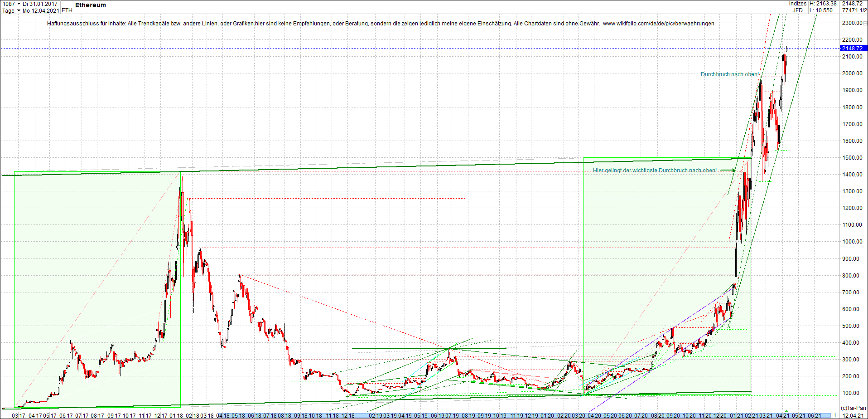The height and width of the screenshot is (419, 868).
Task: Click the green triangle marker on time axis
Action: (x=787, y=411)
